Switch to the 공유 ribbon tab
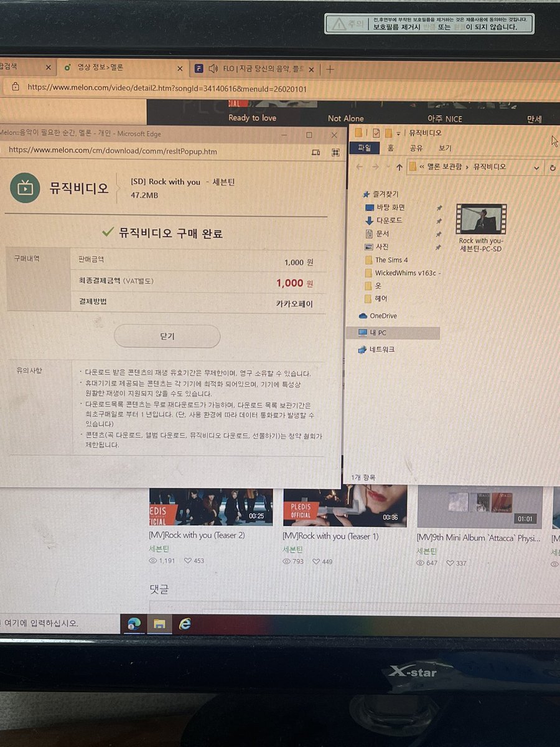This screenshot has width=560, height=747. [x=416, y=148]
